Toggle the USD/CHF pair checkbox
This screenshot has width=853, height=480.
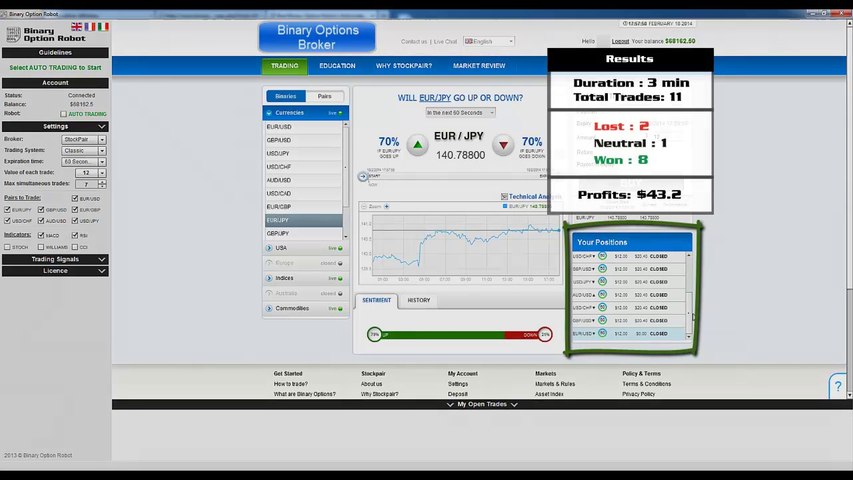point(8,221)
